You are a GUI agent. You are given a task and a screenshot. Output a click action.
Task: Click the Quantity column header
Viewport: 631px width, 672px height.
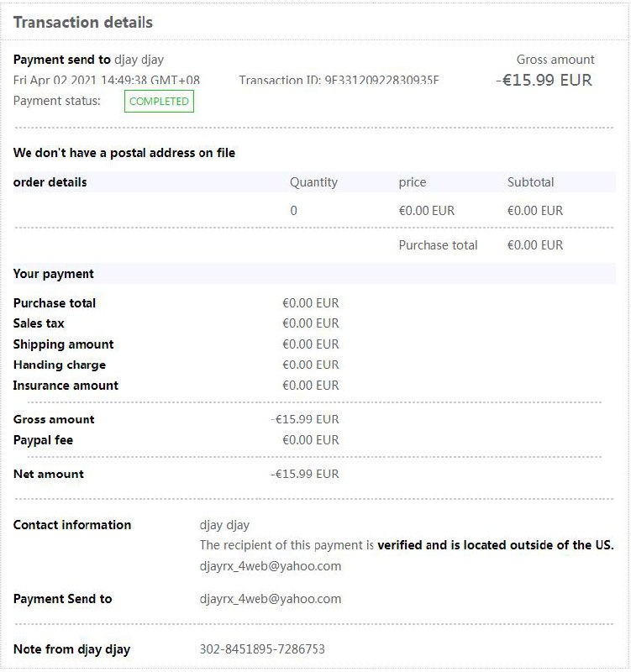pyautogui.click(x=313, y=182)
